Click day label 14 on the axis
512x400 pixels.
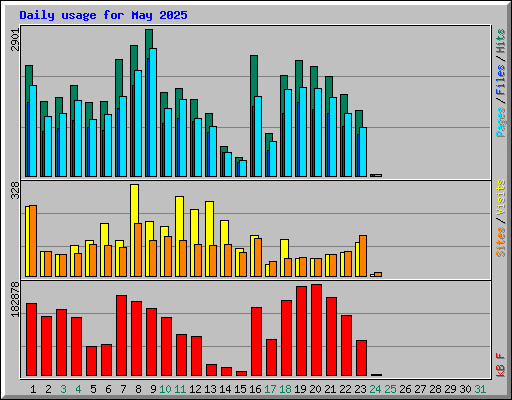pos(225,389)
